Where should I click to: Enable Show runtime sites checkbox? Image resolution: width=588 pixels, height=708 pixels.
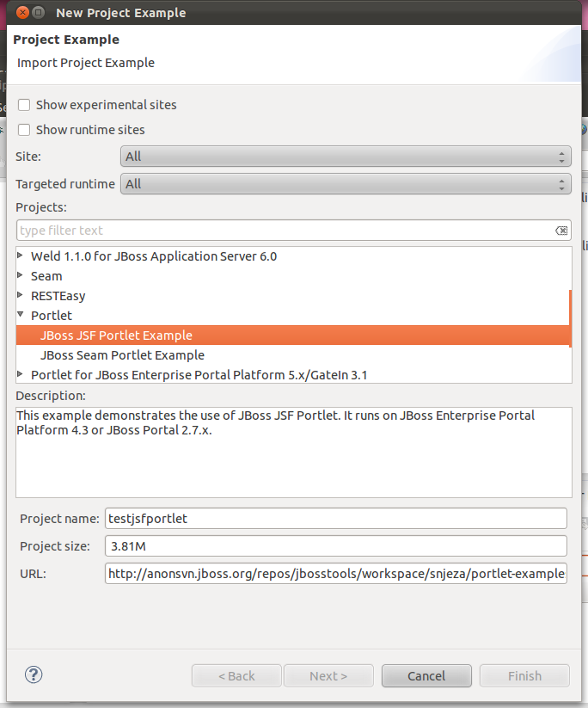[24, 130]
